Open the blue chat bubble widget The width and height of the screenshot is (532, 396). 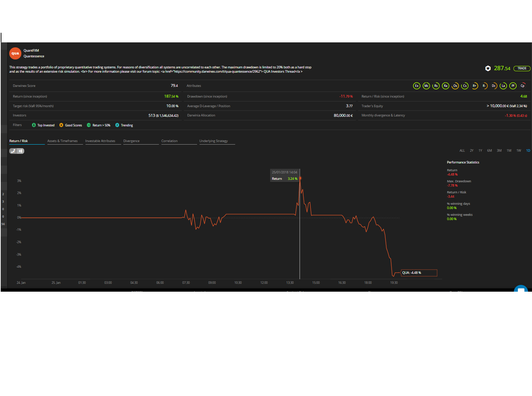pyautogui.click(x=521, y=288)
